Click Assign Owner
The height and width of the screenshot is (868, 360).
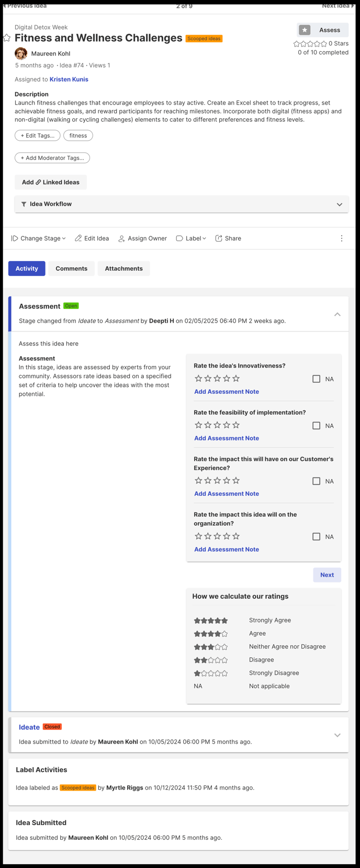click(142, 238)
